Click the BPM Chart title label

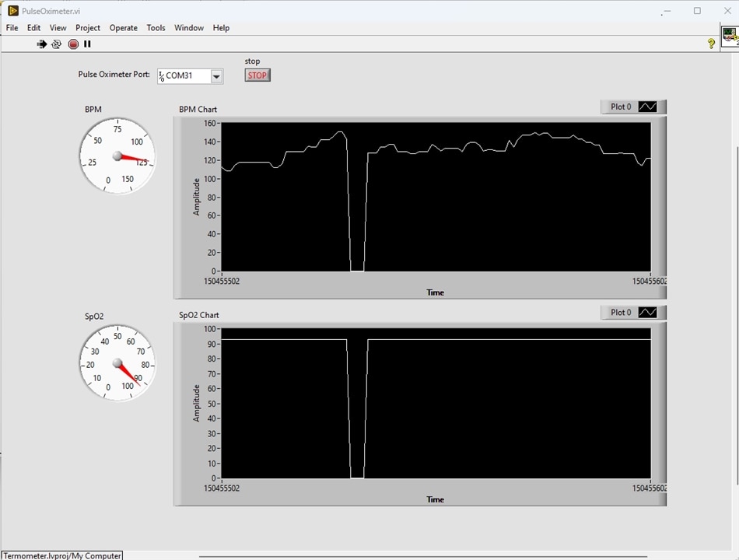pyautogui.click(x=198, y=110)
